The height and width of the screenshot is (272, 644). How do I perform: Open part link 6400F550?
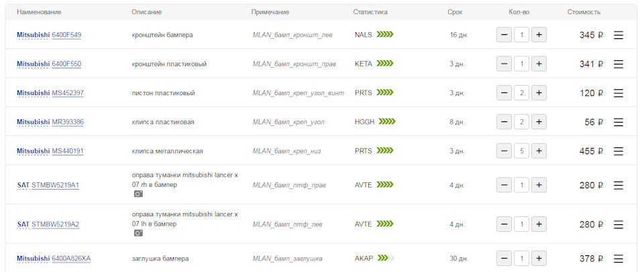coord(67,64)
